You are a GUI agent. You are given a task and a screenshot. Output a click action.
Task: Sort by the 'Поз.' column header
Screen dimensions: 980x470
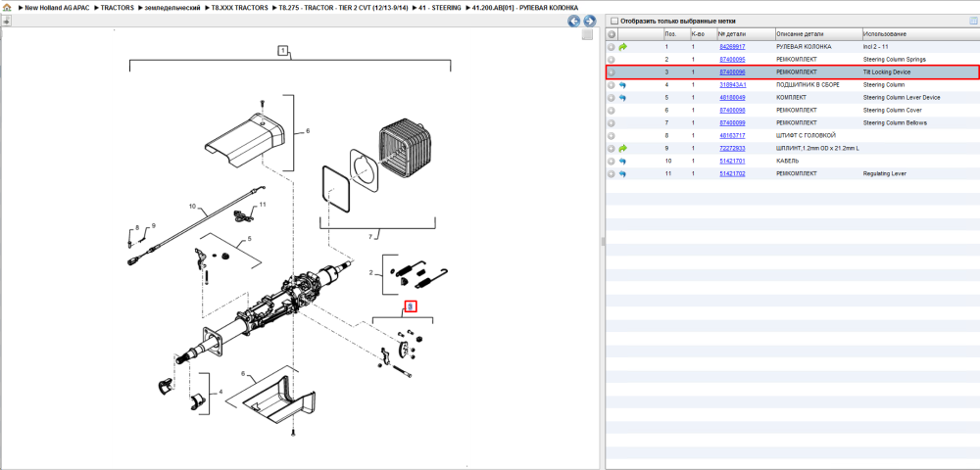tap(676, 34)
